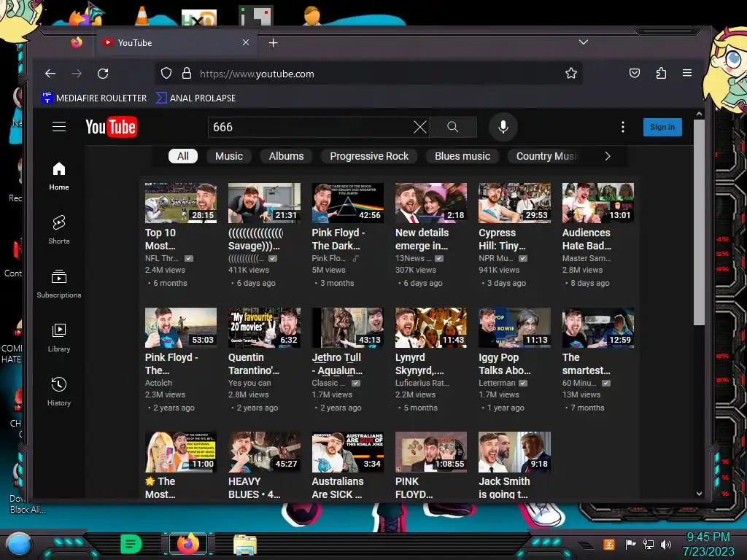Click the URL address bar

pyautogui.click(x=369, y=74)
